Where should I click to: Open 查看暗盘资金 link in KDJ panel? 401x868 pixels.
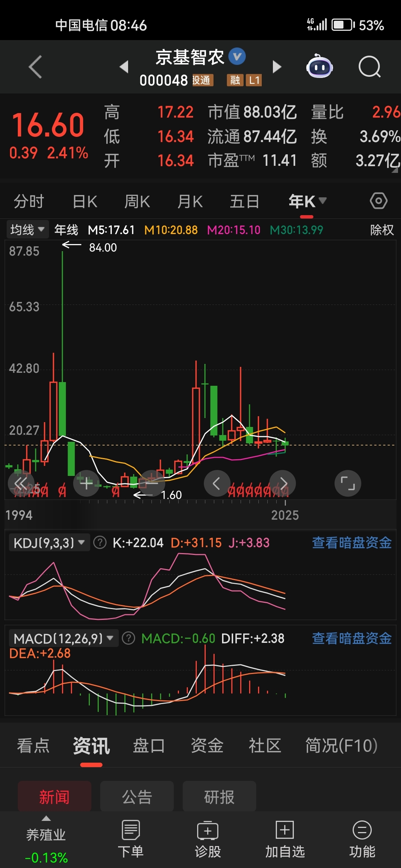352,543
